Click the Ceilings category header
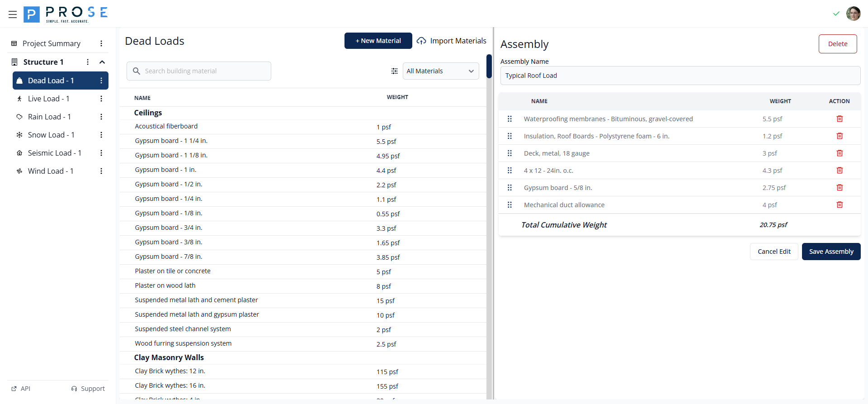This screenshot has width=868, height=404. 148,113
